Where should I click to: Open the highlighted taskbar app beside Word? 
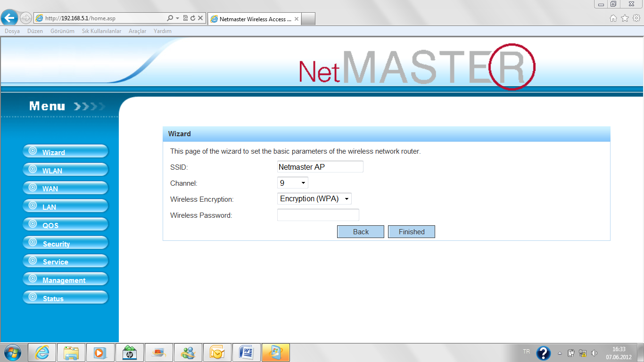pos(276,353)
